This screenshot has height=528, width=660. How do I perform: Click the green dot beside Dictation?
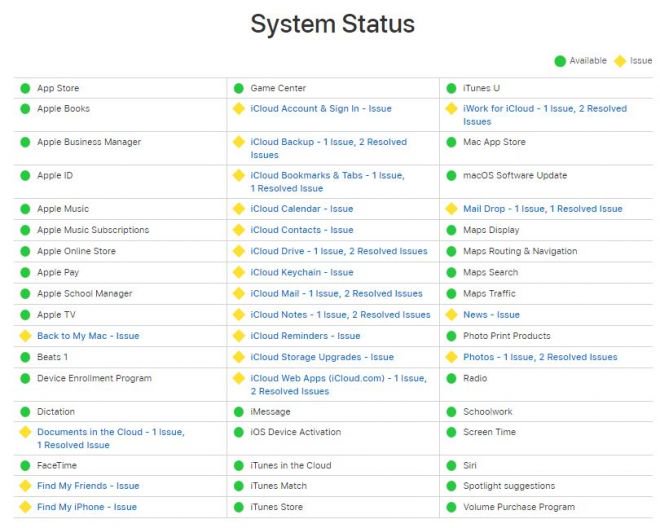pyautogui.click(x=25, y=411)
